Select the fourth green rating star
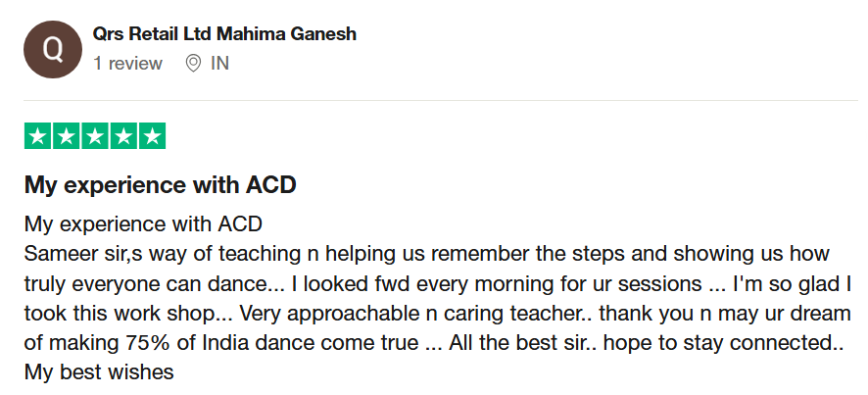This screenshot has height=395, width=868. 123,136
